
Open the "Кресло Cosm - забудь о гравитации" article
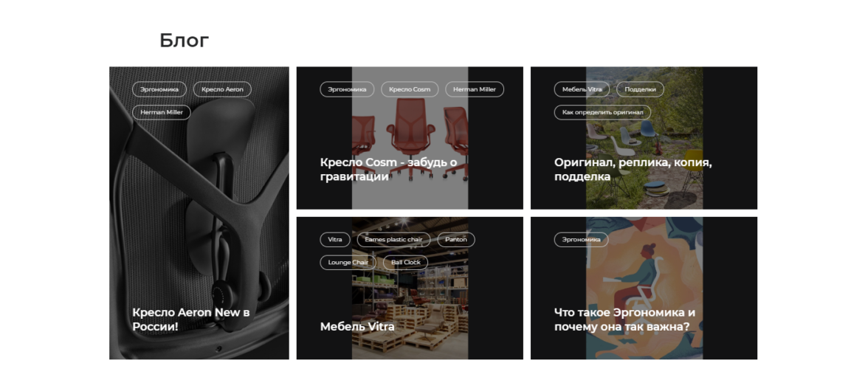pos(388,170)
